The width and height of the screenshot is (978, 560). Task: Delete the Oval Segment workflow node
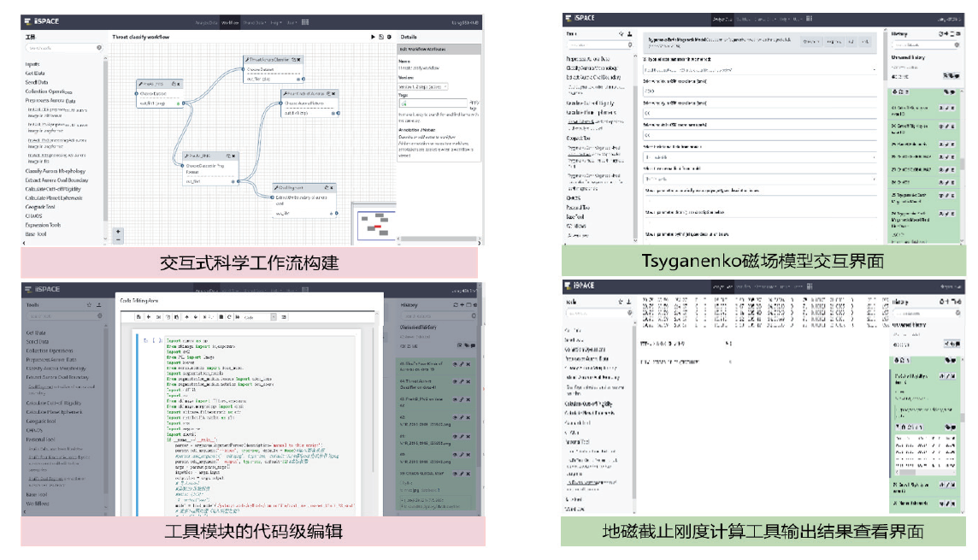click(332, 188)
